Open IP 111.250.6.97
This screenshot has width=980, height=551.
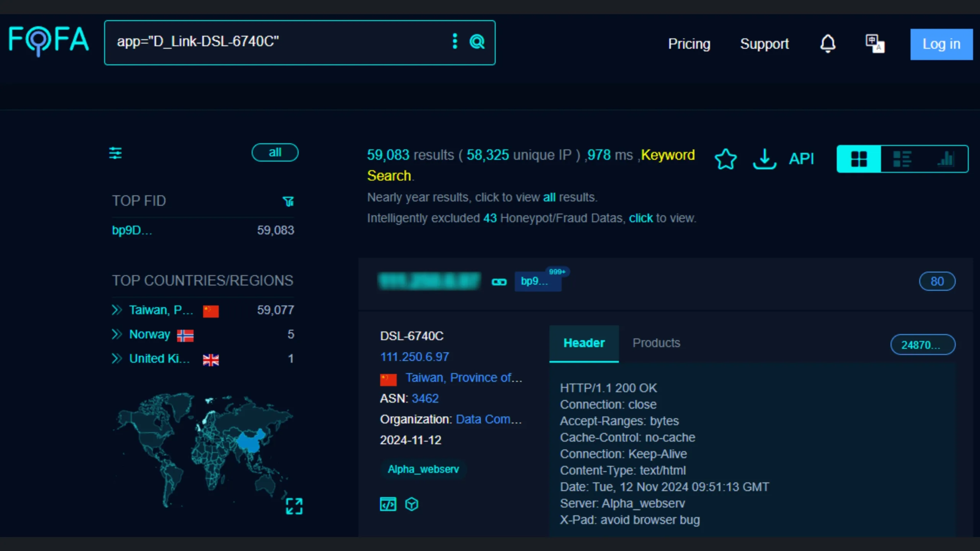click(x=414, y=357)
